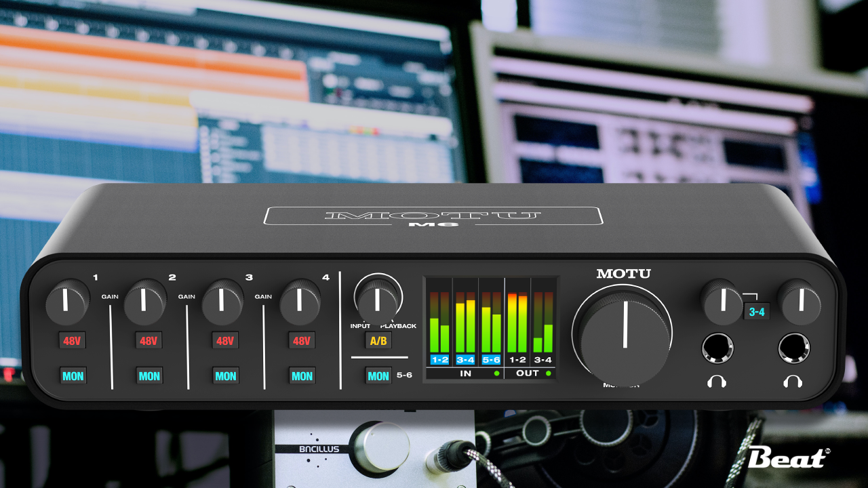Turn on channel 3 MON button

pos(226,376)
